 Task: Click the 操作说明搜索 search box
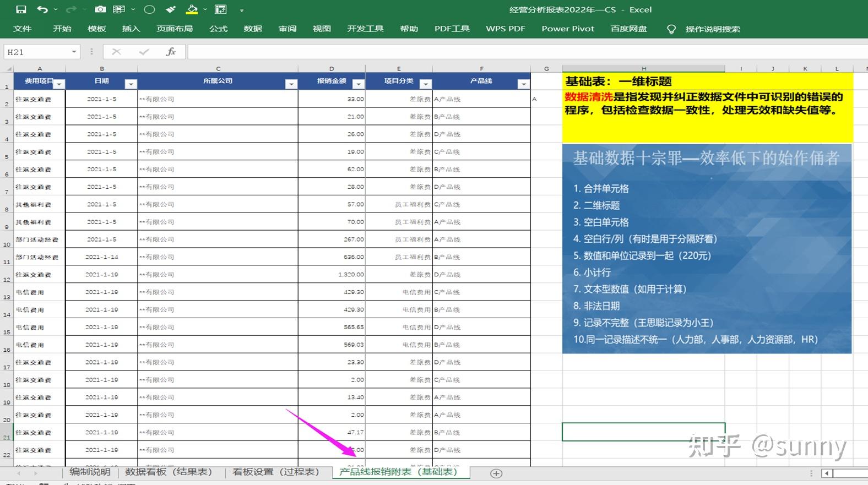coord(713,29)
